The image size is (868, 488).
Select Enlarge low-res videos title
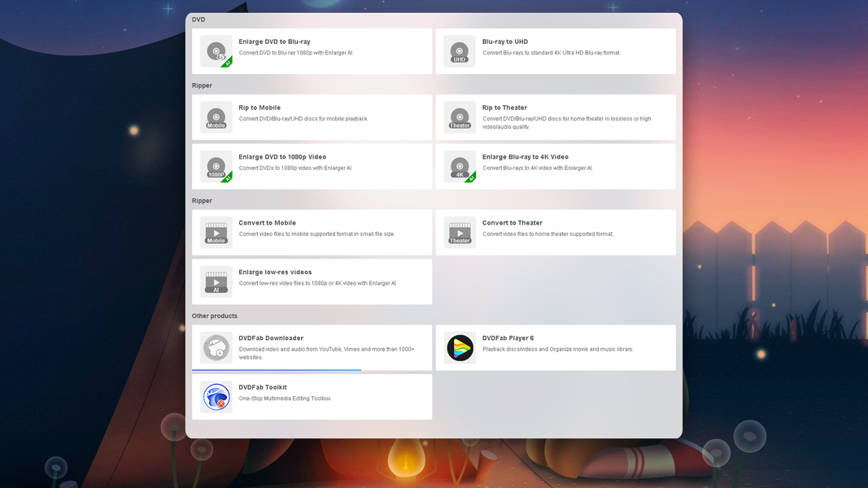click(275, 272)
